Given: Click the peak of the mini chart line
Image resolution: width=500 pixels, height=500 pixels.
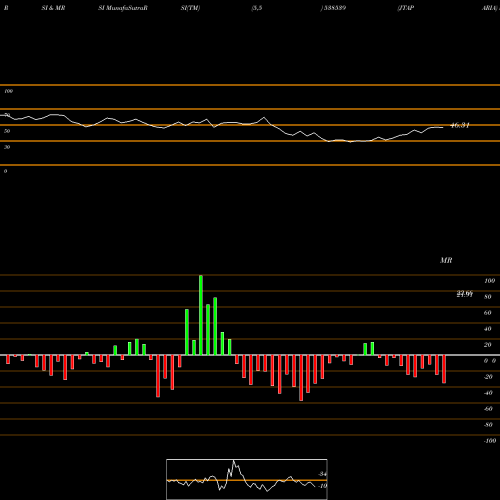Looking at the screenshot, I should click(x=234, y=461).
